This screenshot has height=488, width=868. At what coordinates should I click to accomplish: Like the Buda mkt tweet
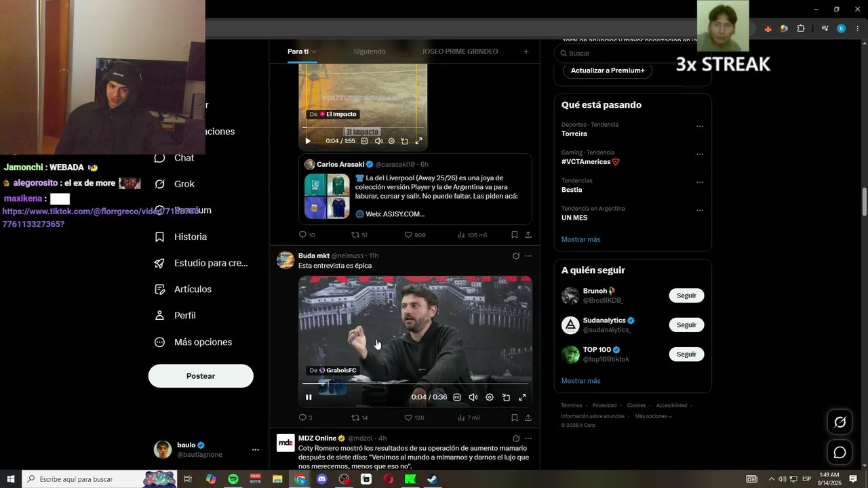pyautogui.click(x=409, y=418)
